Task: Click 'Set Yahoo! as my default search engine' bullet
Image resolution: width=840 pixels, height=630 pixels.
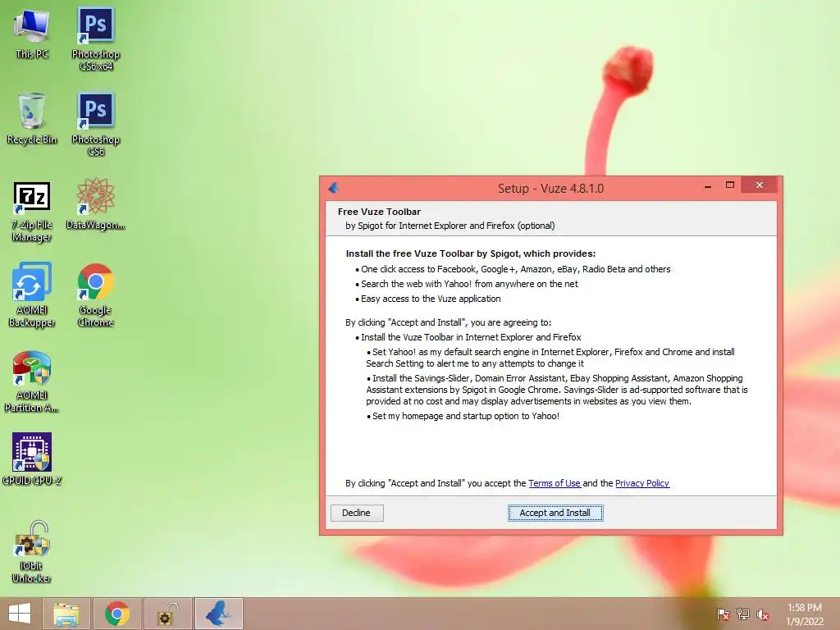Action: 550,358
